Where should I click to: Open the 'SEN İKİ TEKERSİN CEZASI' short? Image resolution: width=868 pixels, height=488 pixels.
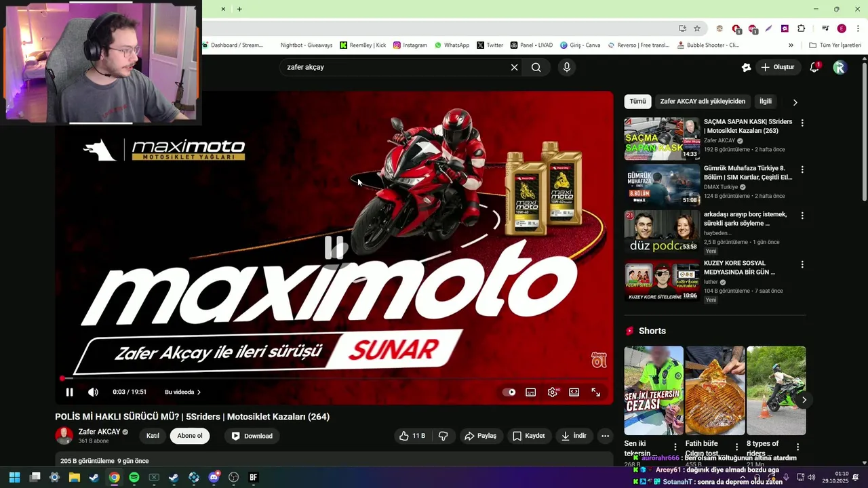(654, 390)
